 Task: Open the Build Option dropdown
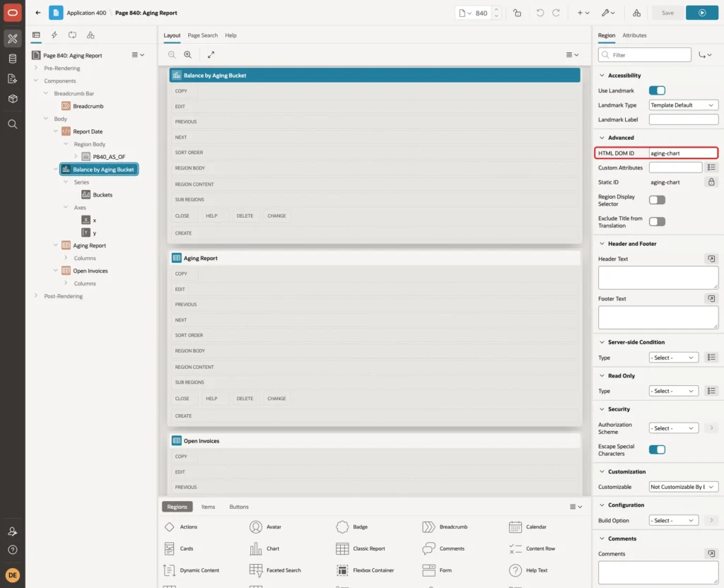(674, 521)
